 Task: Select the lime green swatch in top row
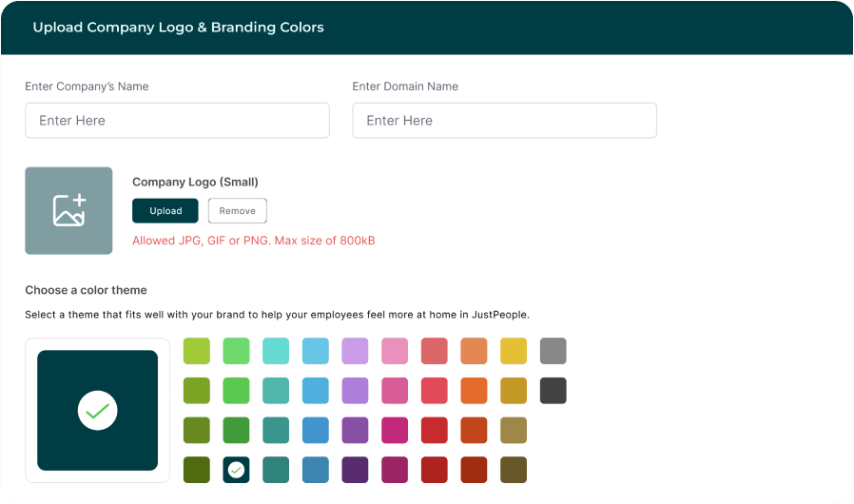click(x=196, y=351)
